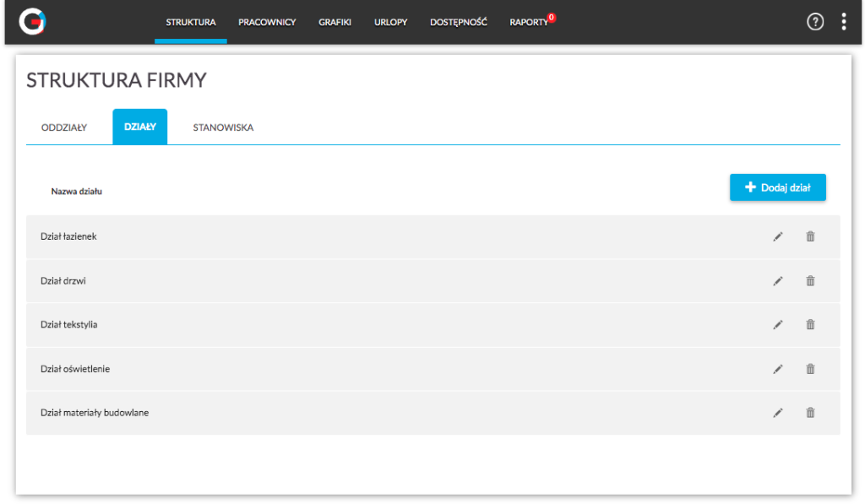Click the app logo in top-left corner

(x=33, y=22)
